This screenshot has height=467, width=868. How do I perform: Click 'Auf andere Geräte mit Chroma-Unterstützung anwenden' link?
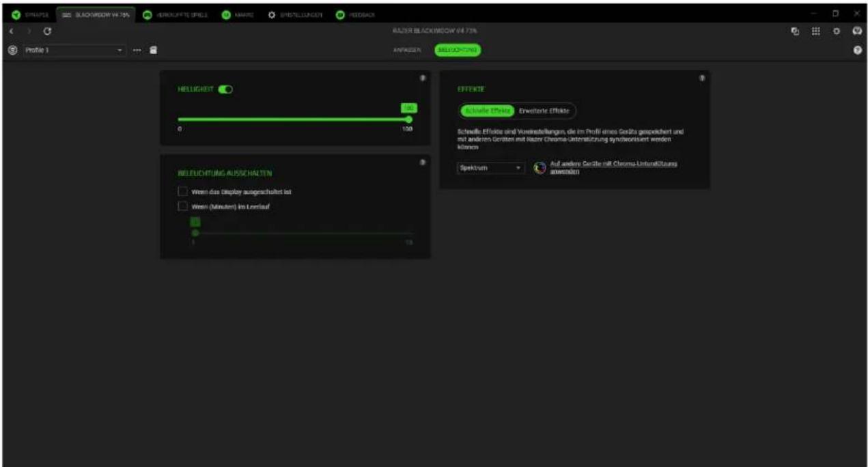tap(613, 168)
